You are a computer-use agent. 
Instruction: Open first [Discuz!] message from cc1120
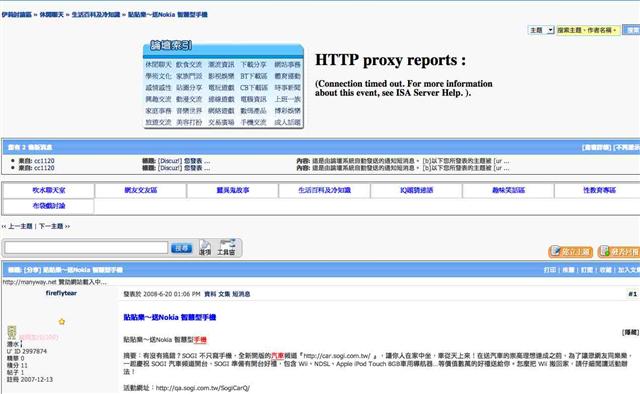[184, 161]
